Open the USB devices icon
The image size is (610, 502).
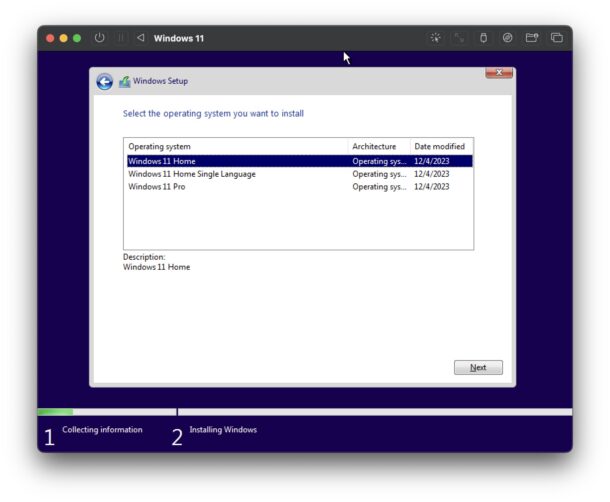pos(484,38)
